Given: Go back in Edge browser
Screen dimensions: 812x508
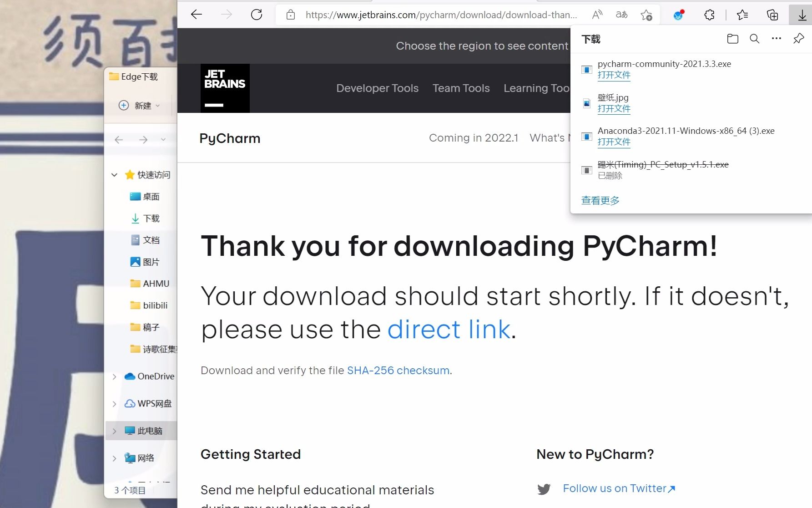Looking at the screenshot, I should coord(197,15).
